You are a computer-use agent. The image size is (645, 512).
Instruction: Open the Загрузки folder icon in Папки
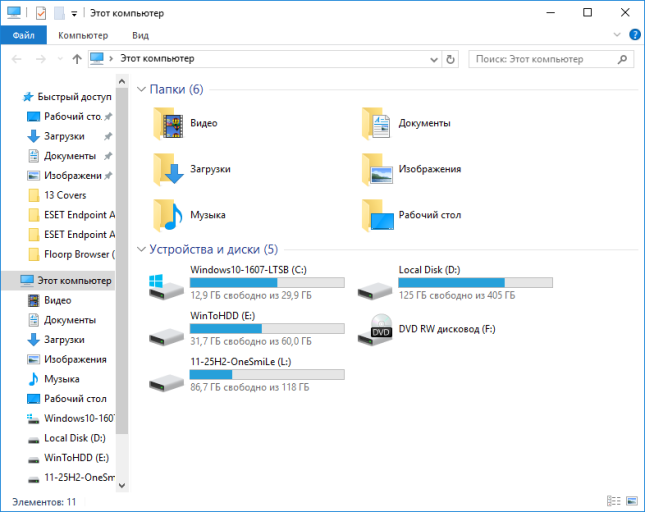coord(168,169)
